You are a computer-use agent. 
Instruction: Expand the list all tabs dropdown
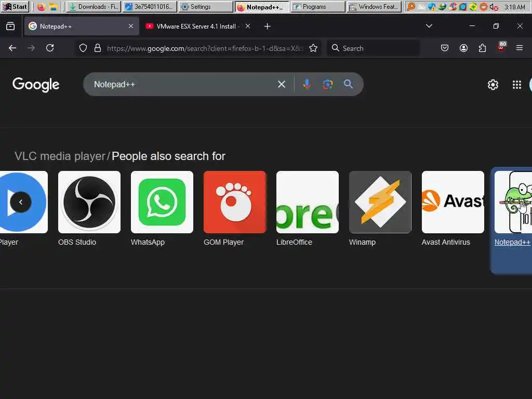click(429, 26)
